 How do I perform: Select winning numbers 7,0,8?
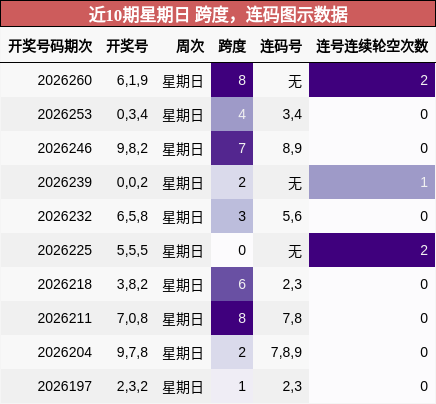132,318
